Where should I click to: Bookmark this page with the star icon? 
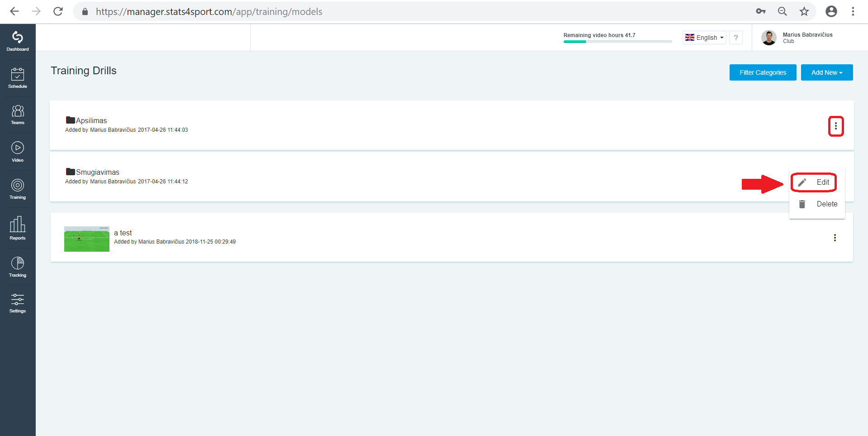804,11
